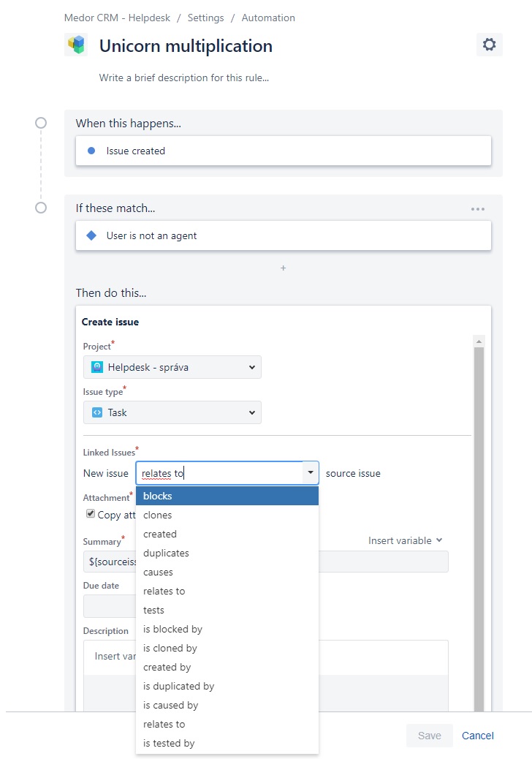Click the Helpdesk - správa project icon
The width and height of the screenshot is (532, 759).
tap(97, 367)
